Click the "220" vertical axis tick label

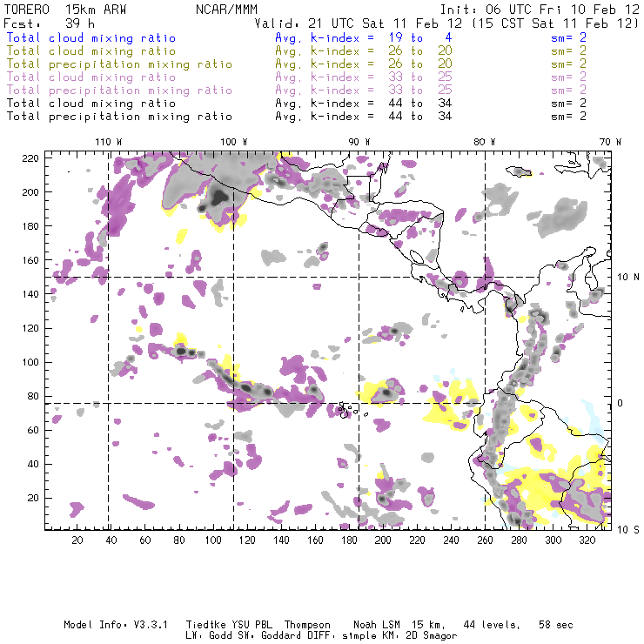30,158
